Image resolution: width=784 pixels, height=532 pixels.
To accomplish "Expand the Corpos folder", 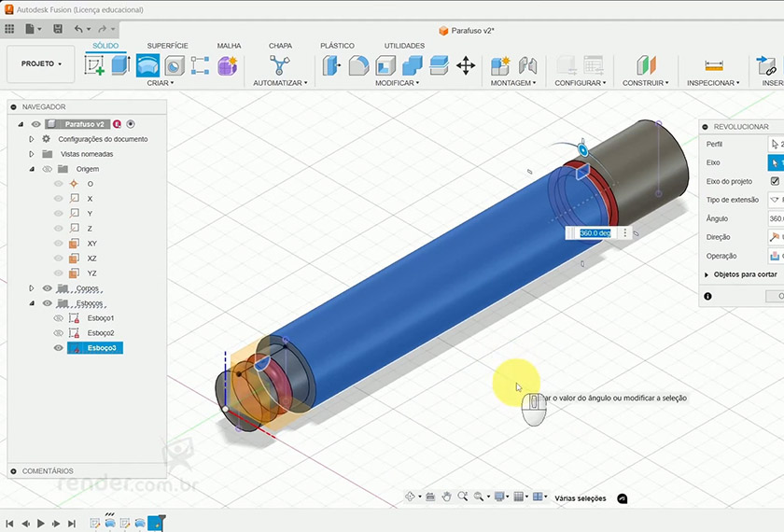I will [x=32, y=288].
